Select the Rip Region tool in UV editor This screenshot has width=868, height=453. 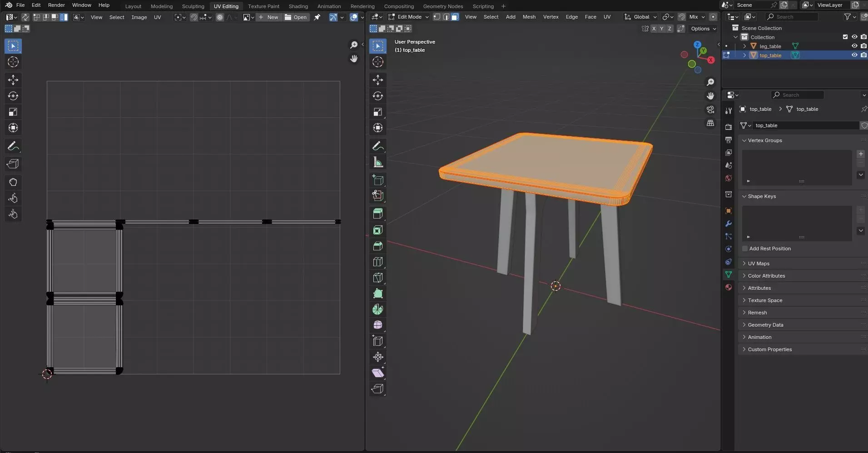pos(13,164)
